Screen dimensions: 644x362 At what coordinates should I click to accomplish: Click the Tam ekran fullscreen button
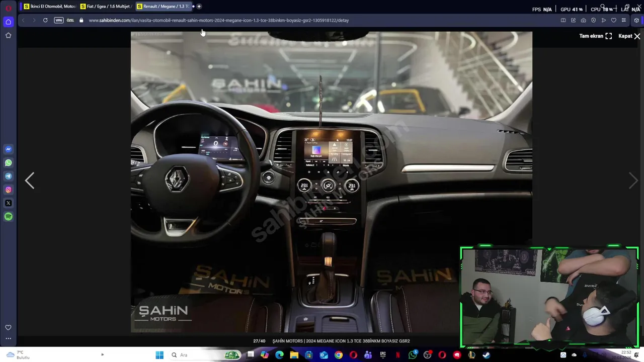click(596, 36)
